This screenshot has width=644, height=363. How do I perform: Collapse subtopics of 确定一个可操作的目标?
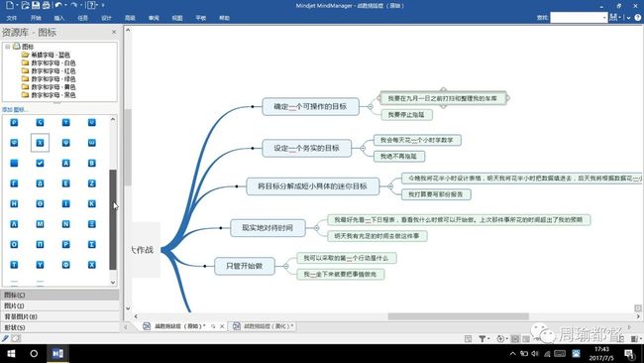[371, 106]
